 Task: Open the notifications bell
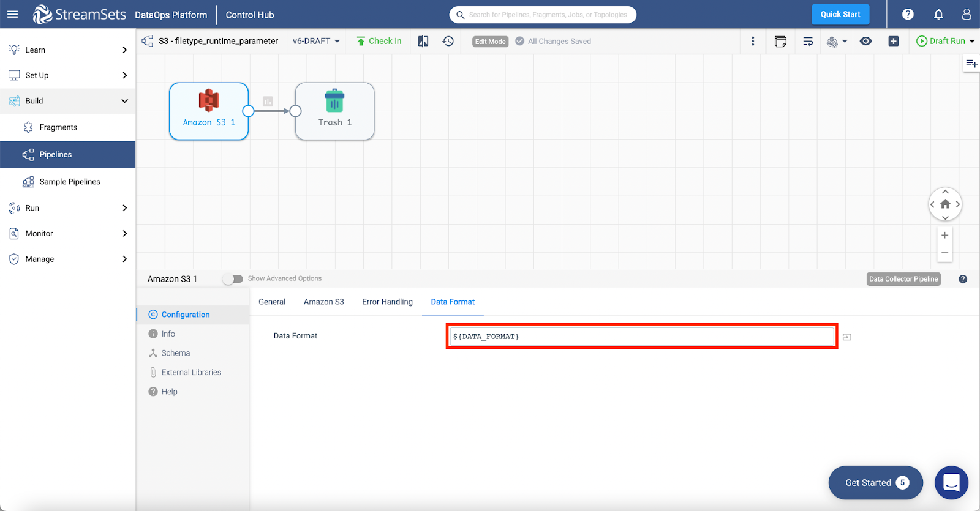pyautogui.click(x=938, y=14)
